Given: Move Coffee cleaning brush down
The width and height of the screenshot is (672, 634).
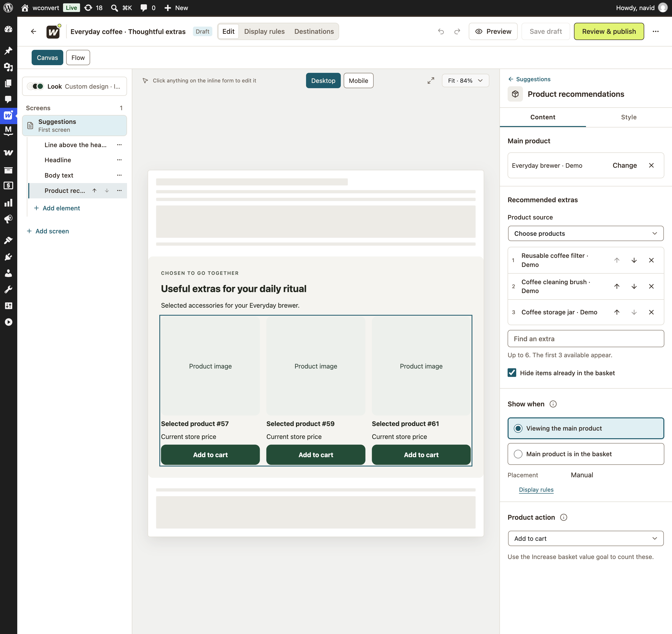Looking at the screenshot, I should click(x=634, y=286).
